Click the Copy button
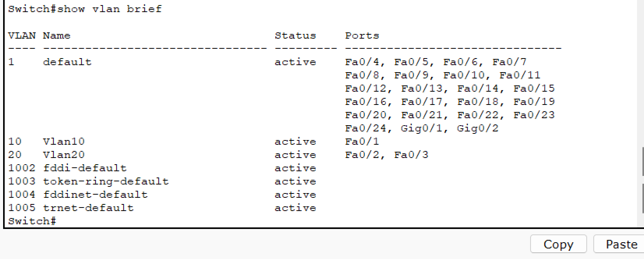644x259 pixels. pyautogui.click(x=558, y=244)
